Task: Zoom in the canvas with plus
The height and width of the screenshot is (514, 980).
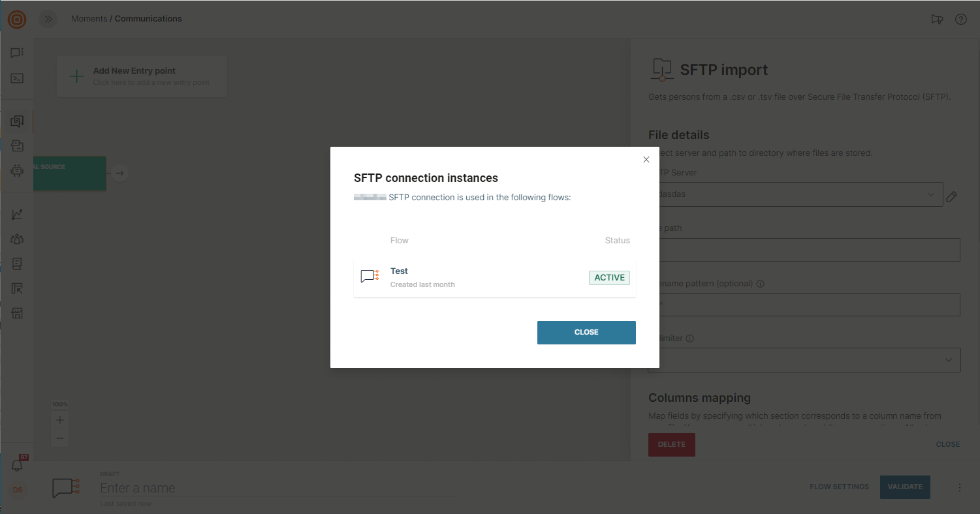Action: tap(60, 420)
